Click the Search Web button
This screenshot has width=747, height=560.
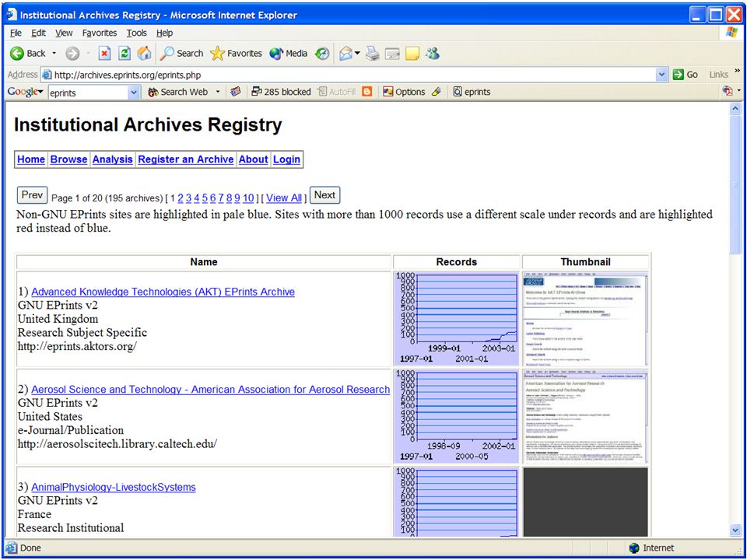(x=178, y=92)
